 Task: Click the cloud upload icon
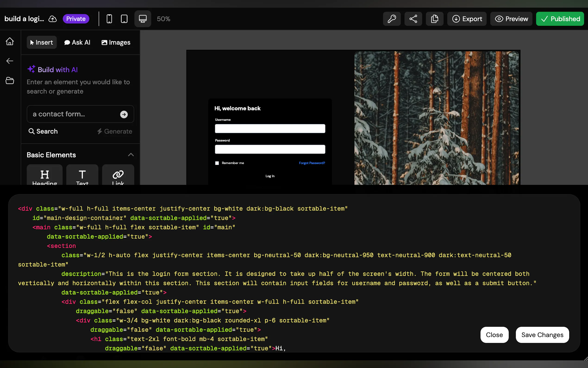[x=53, y=19]
